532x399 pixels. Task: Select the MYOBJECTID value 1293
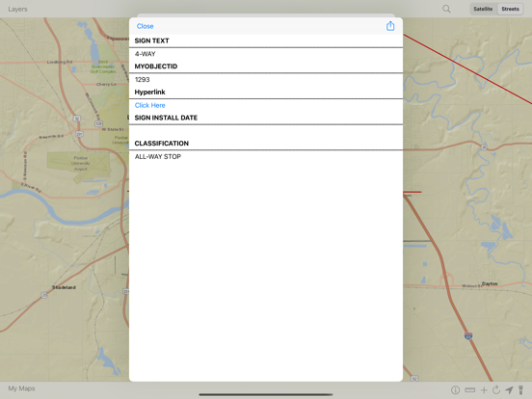pyautogui.click(x=143, y=79)
